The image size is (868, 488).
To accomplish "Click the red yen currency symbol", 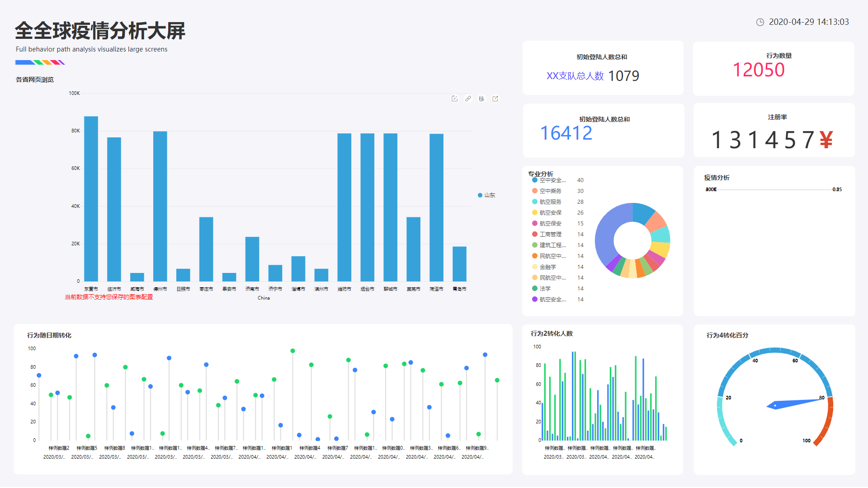I will point(826,140).
